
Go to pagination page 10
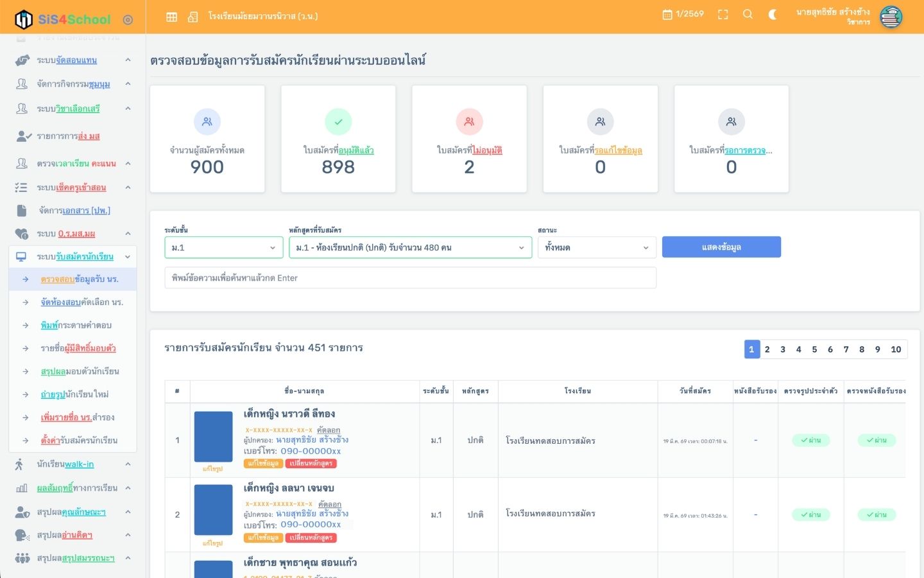point(896,349)
